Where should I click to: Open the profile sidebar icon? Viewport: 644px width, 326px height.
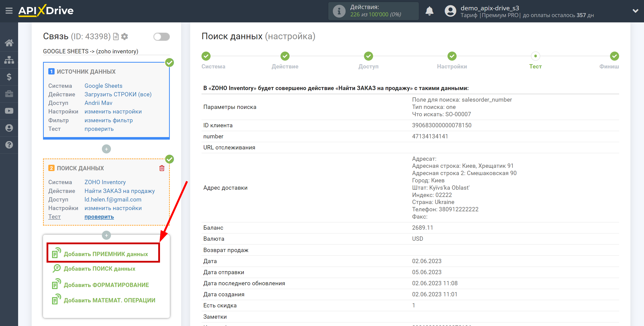click(9, 128)
